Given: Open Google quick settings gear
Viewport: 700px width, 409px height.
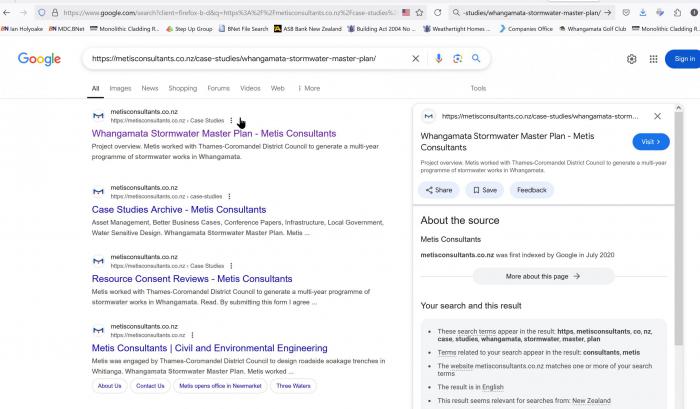Looking at the screenshot, I should pyautogui.click(x=632, y=59).
